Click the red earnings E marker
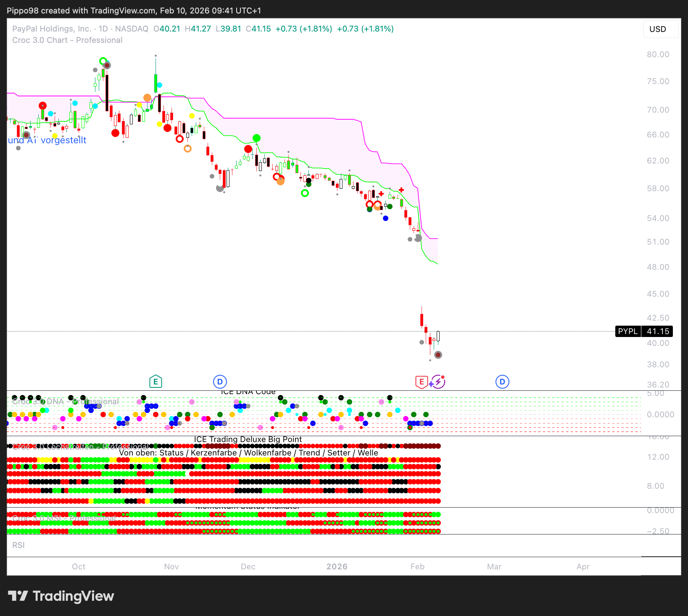688x616 pixels. click(x=421, y=382)
